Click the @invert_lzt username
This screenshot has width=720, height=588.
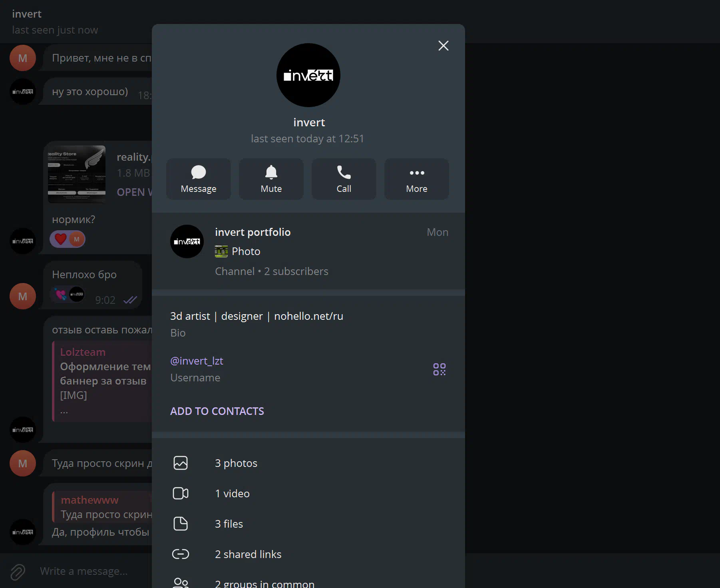pos(197,361)
